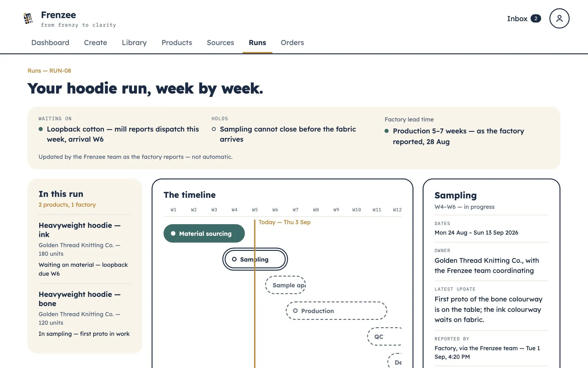The height and width of the screenshot is (368, 588).
Task: Click the hollow circle in Production bar
Action: point(295,311)
